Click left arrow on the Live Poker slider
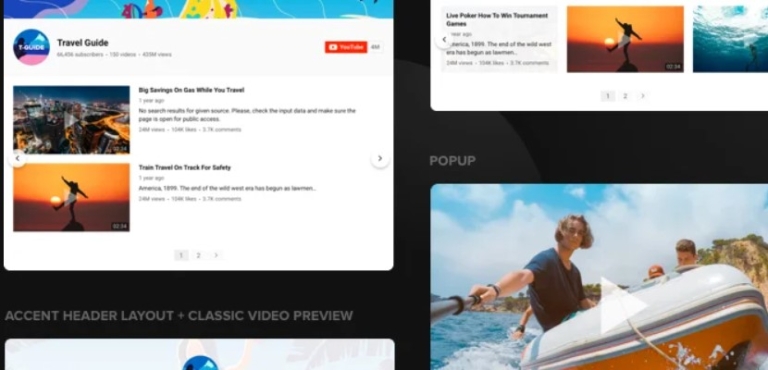The width and height of the screenshot is (768, 370). tap(444, 40)
